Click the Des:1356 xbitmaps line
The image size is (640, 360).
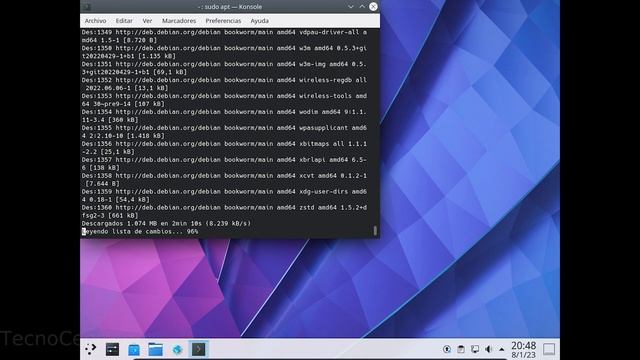tap(224, 148)
